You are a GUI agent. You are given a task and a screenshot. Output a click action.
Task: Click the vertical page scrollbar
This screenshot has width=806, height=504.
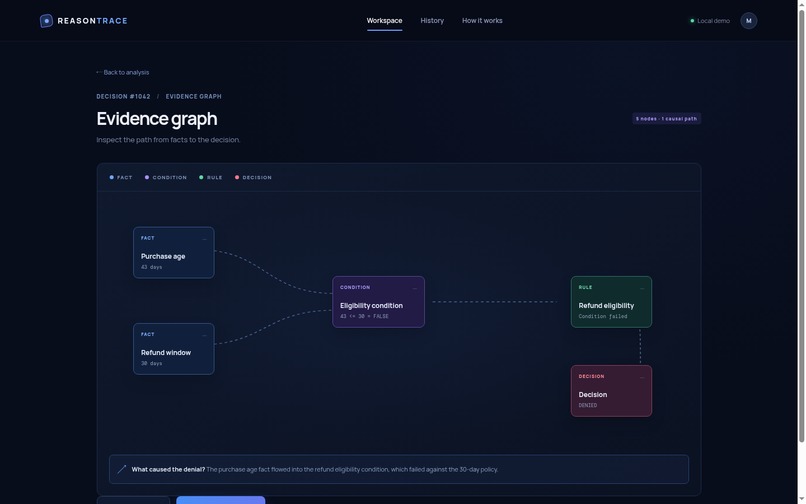(801, 226)
